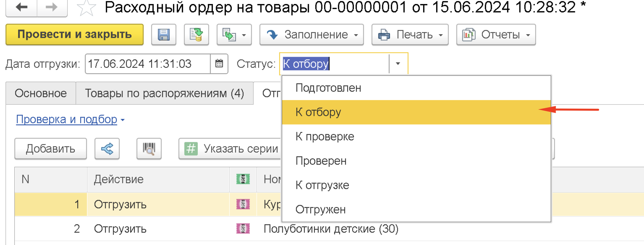Click the Действие column header
This screenshot has width=644, height=245.
pyautogui.click(x=158, y=180)
